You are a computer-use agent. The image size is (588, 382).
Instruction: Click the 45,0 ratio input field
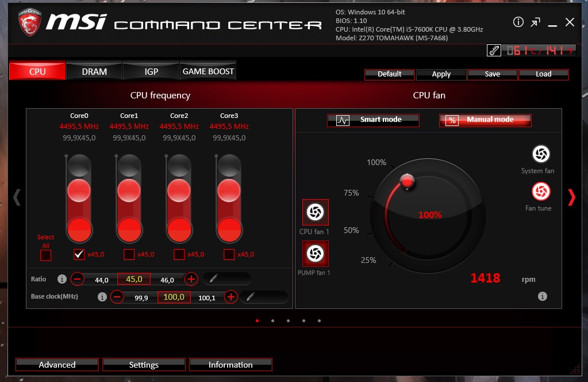134,279
